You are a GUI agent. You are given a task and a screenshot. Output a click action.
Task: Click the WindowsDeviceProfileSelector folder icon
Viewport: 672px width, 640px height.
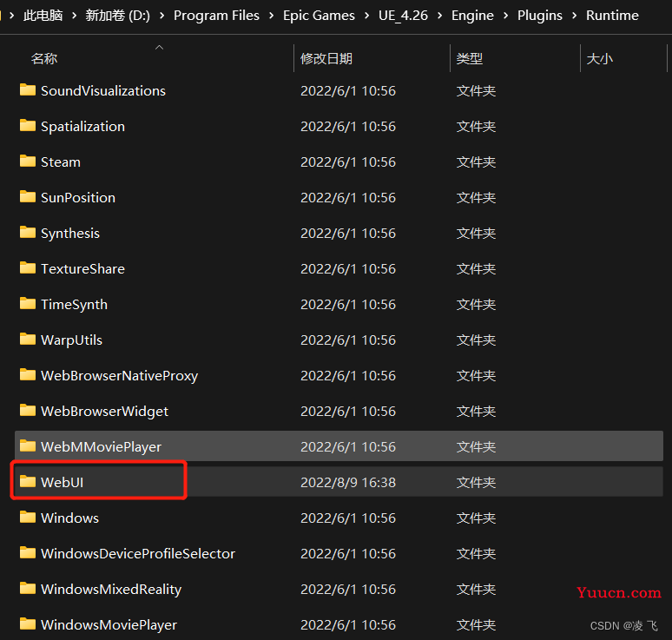pyautogui.click(x=28, y=552)
